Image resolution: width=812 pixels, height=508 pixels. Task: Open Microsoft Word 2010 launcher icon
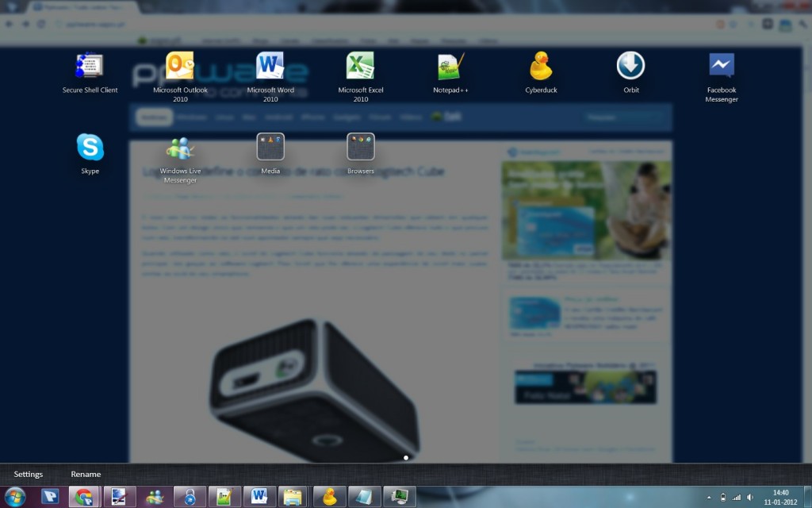(270, 66)
